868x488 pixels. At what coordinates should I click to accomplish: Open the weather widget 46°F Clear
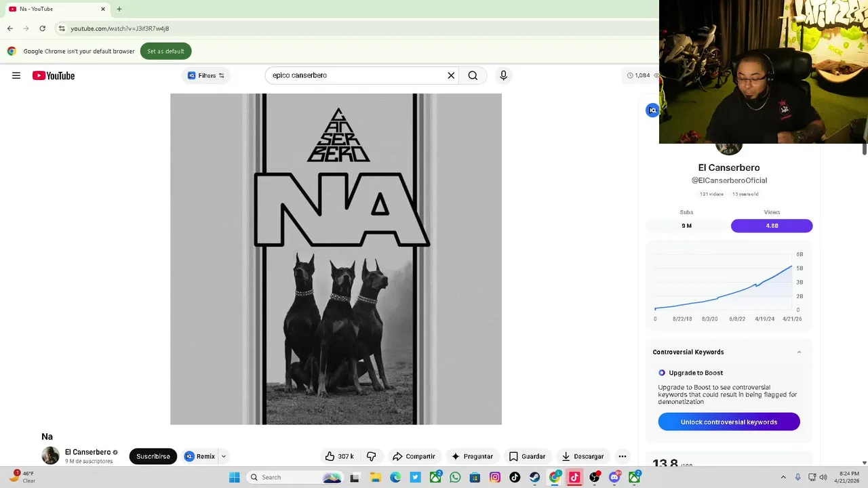(x=22, y=477)
